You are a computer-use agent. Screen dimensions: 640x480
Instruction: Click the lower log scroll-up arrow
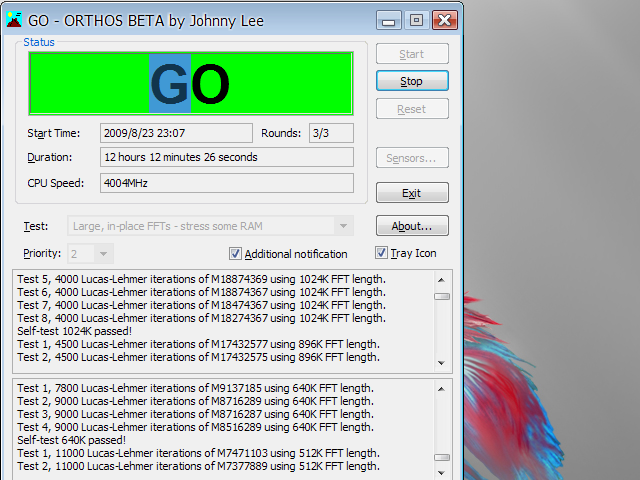point(441,389)
